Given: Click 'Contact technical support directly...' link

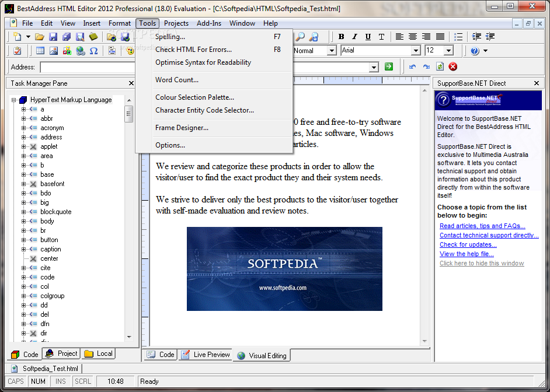Looking at the screenshot, I should click(x=489, y=236).
